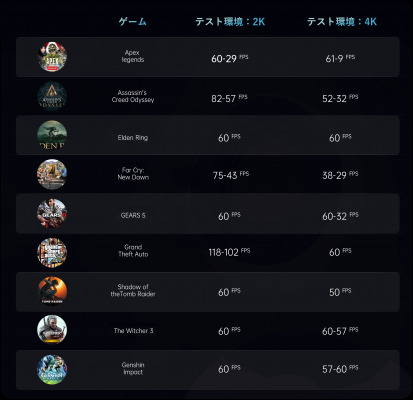
Task: Click the Genshin Impact game icon
Action: 52,369
